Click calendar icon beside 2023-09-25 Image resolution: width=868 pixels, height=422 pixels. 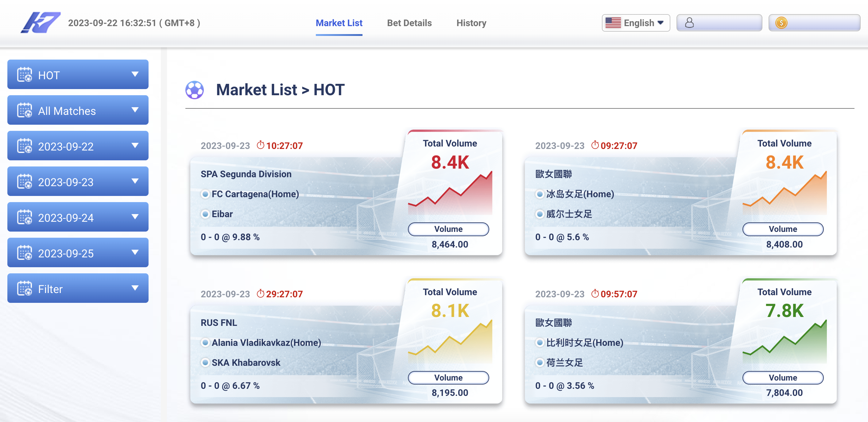[x=25, y=253]
